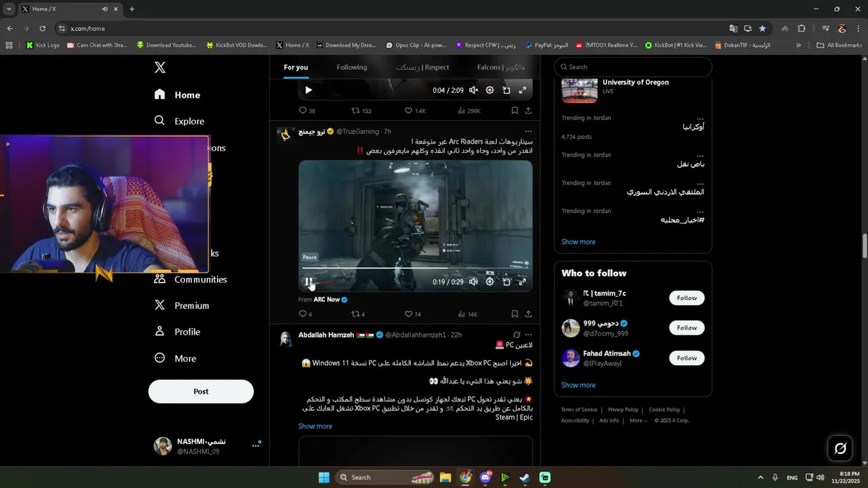This screenshot has height=488, width=868.
Task: Open the Windows Start menu
Action: pyautogui.click(x=324, y=477)
